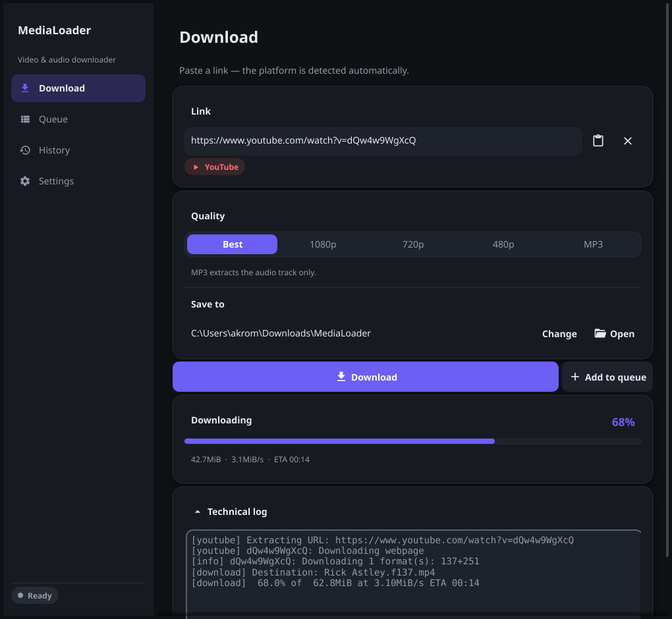Viewport: 672px width, 619px height.
Task: Click Add to queue
Action: (607, 377)
